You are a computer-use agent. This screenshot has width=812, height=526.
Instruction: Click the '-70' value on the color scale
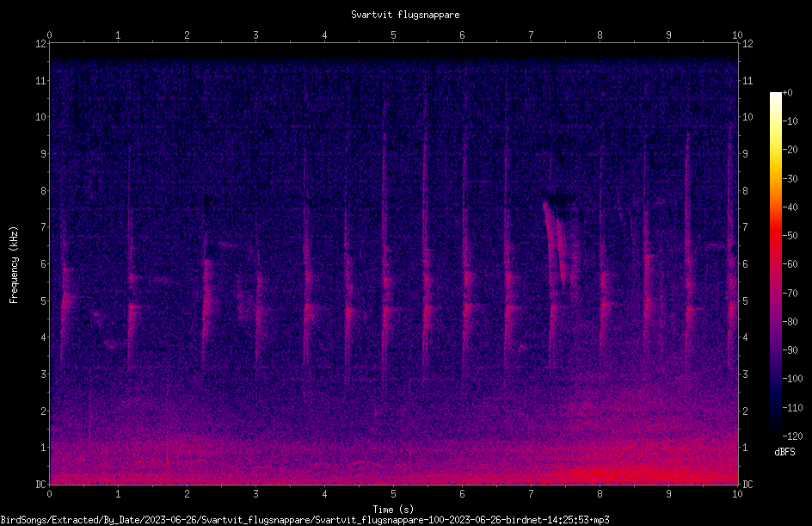(x=790, y=294)
